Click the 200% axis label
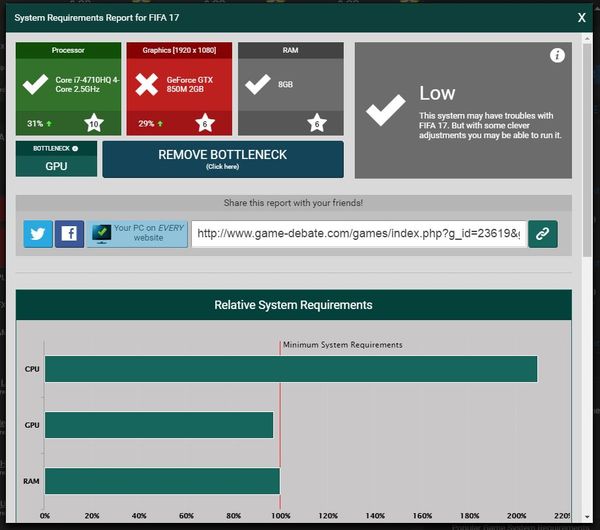This screenshot has width=600, height=530. pos(517,516)
